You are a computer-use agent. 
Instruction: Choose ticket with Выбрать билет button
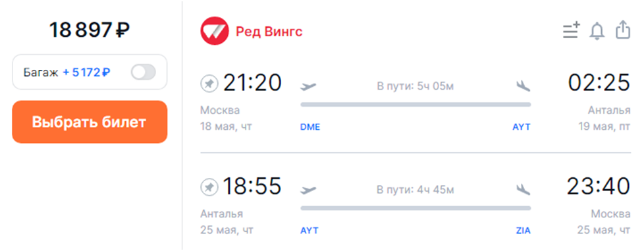point(90,122)
